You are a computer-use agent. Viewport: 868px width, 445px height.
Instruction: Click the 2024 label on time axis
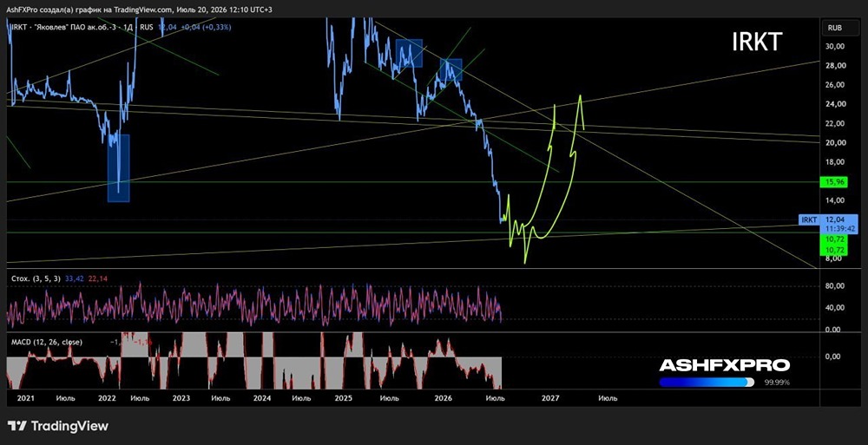pyautogui.click(x=262, y=398)
